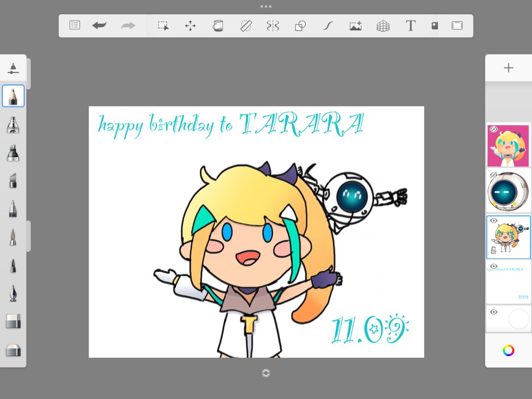Hide the birthday text layer
This screenshot has height=399, width=532.
click(x=494, y=266)
